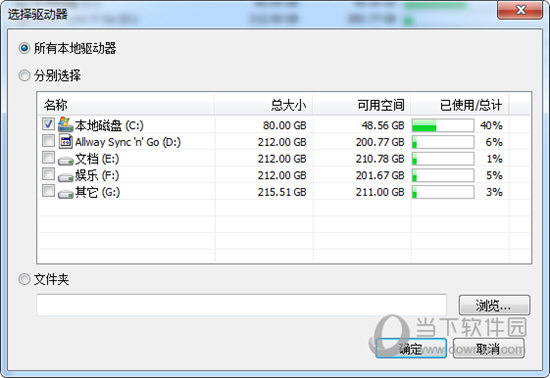Screen dimensions: 550x378
Task: Uncheck the 本地磁盘 (C:) checkbox
Action: 48,124
